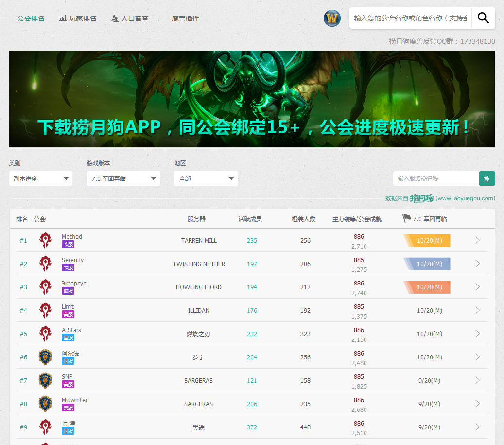This screenshot has height=445, width=504.
Task: Open the Midwinter guild link
Action: click(74, 400)
